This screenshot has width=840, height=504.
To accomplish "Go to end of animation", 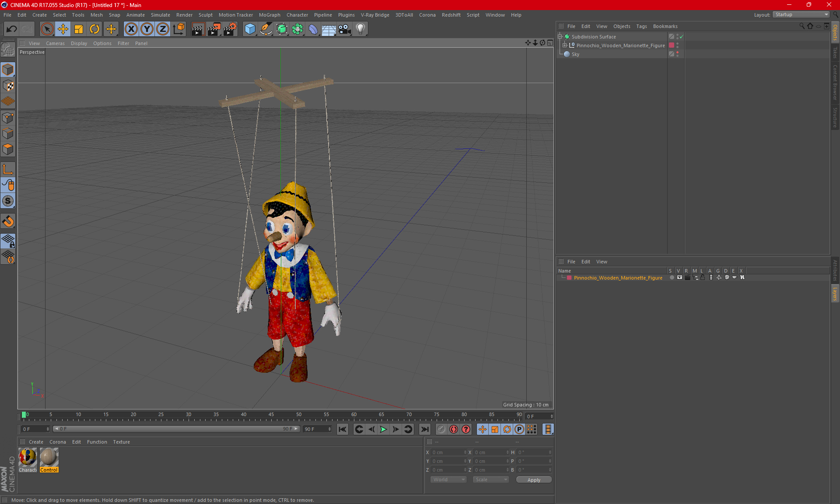I will point(424,429).
